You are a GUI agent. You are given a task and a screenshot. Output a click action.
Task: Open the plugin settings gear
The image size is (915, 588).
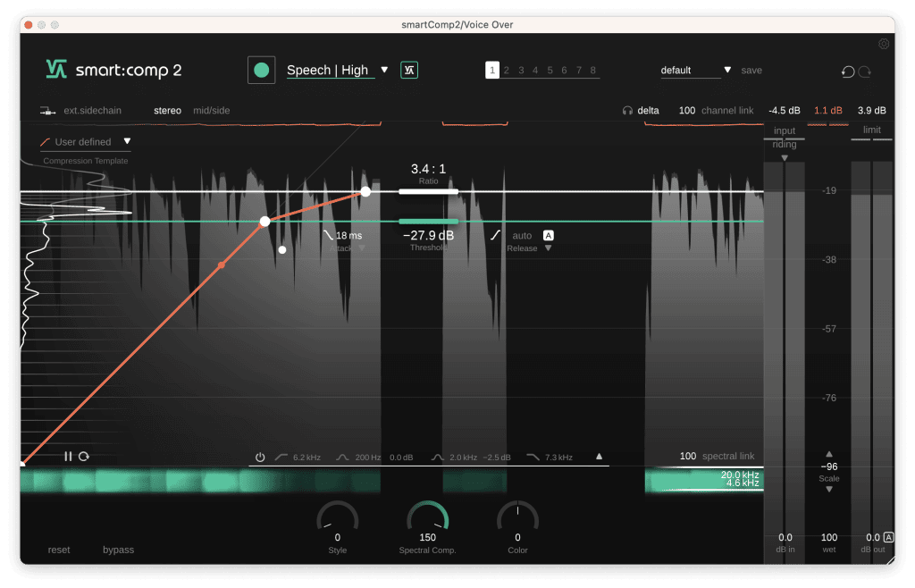[x=884, y=43]
